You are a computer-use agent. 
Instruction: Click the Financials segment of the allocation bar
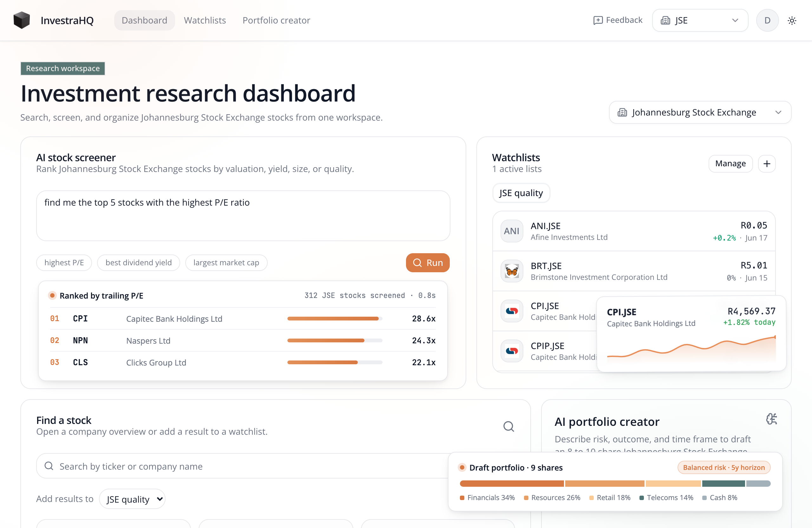click(x=511, y=484)
